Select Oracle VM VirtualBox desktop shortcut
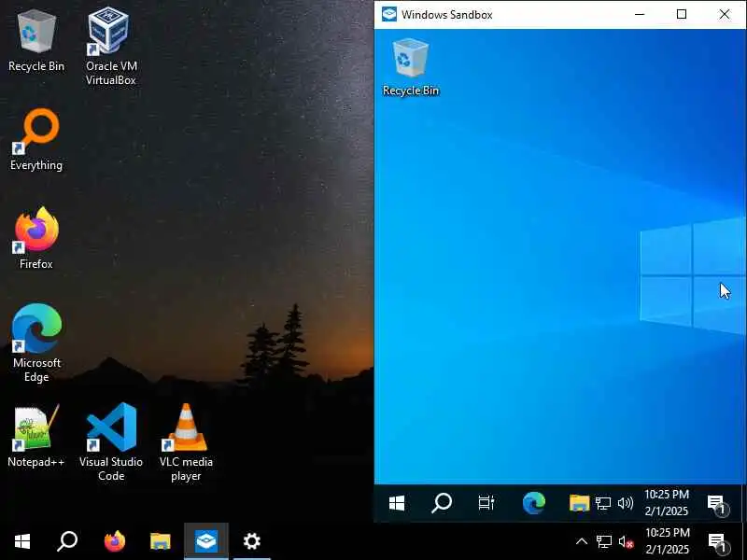Image resolution: width=747 pixels, height=560 pixels. coord(110,45)
